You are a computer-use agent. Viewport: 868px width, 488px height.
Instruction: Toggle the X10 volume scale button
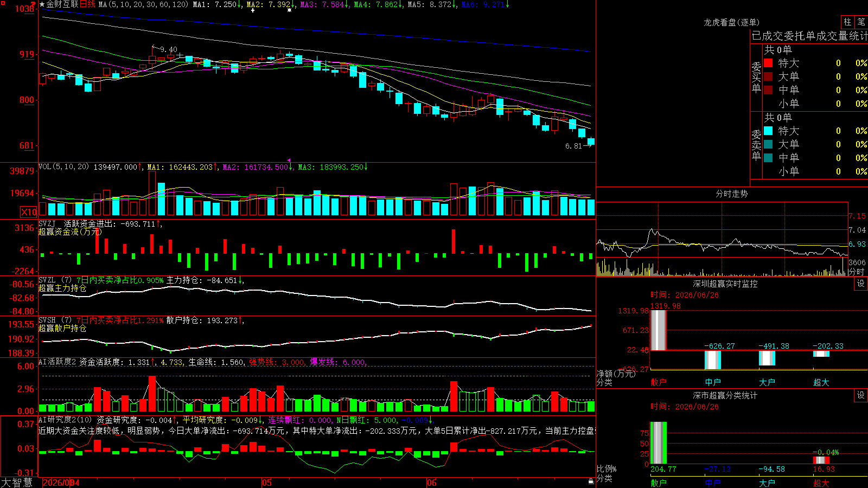pyautogui.click(x=29, y=212)
